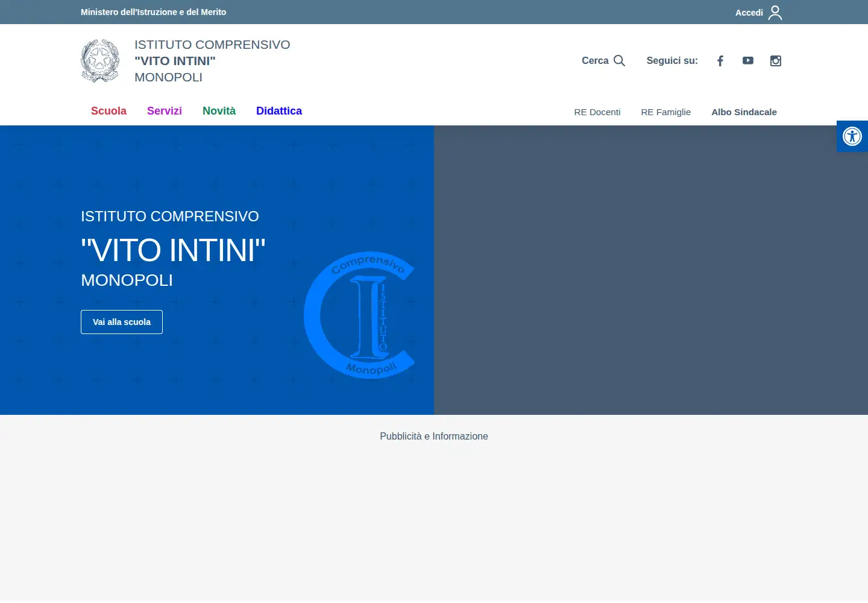This screenshot has width=868, height=603.
Task: Click the Italian Republic emblem logo
Action: coord(100,61)
